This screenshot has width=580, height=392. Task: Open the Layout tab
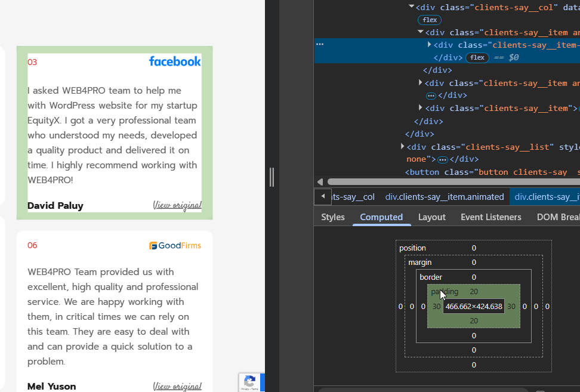[431, 217]
